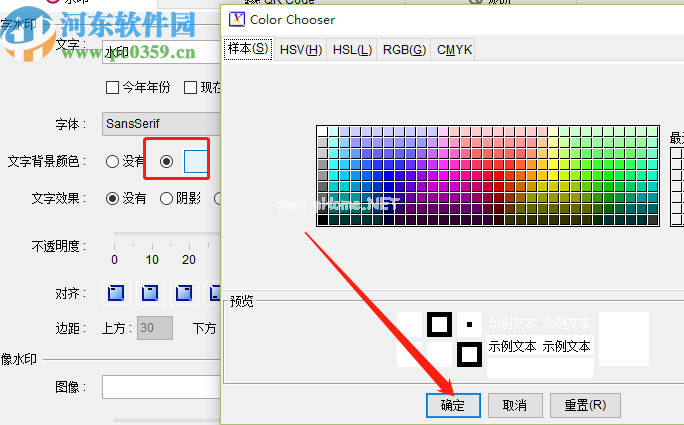Screen dimensions: 684x425
Task: Open the HSV(H) tab
Action: point(301,49)
